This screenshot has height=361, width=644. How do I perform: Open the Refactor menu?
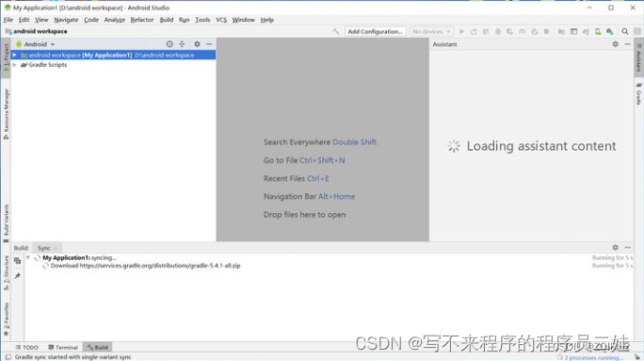tap(141, 20)
